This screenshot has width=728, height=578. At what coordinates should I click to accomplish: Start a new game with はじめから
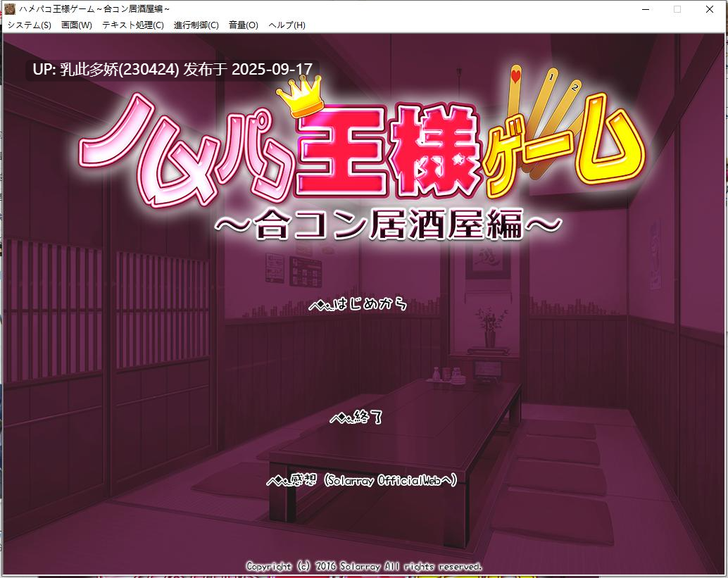click(358, 305)
